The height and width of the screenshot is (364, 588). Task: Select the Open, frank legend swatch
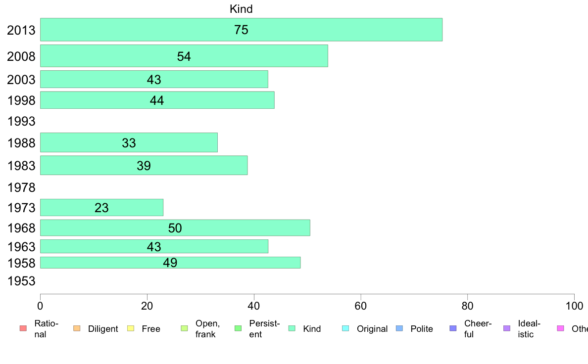[x=184, y=328]
